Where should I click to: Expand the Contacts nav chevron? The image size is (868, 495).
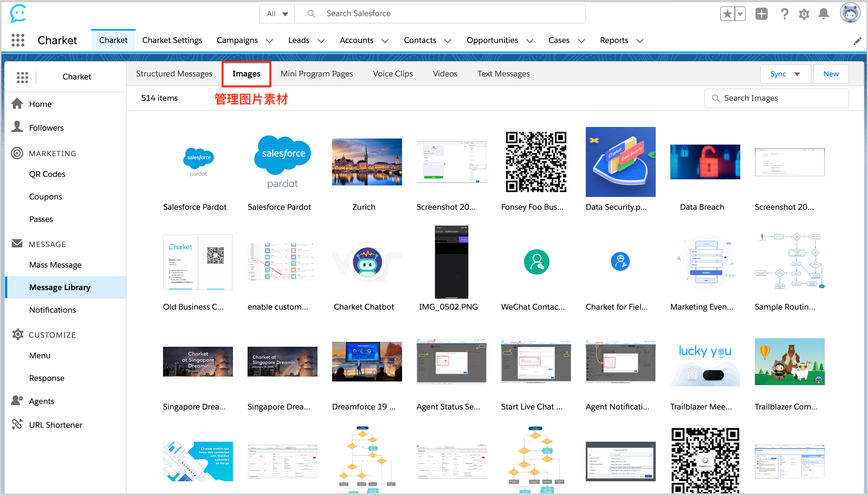coord(448,41)
